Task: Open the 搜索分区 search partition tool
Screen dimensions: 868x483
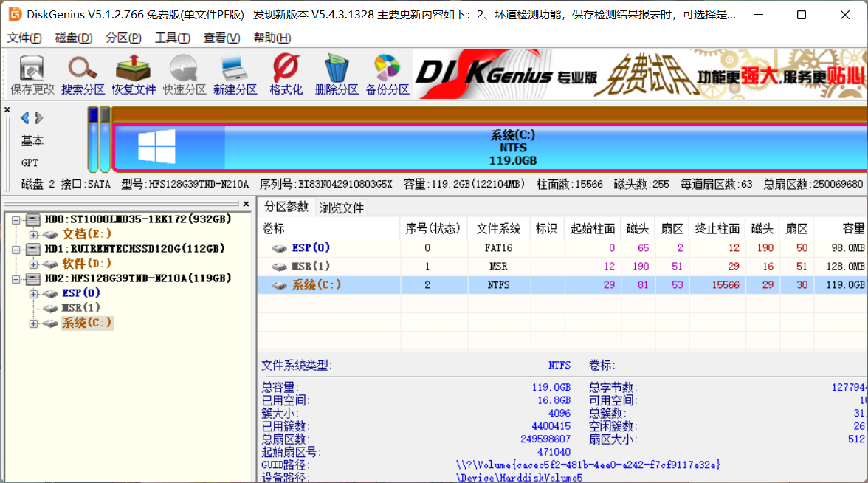Action: click(83, 75)
